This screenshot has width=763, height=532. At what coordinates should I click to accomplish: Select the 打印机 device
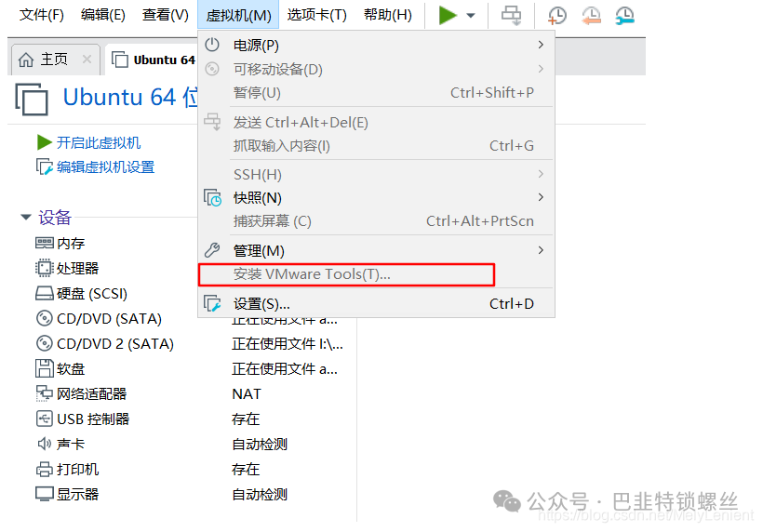tap(67, 470)
